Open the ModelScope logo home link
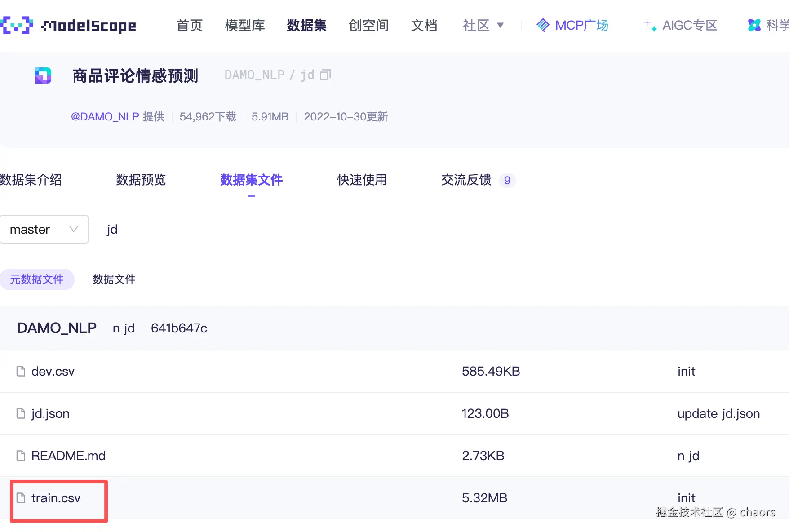This screenshot has width=789, height=532. (68, 26)
